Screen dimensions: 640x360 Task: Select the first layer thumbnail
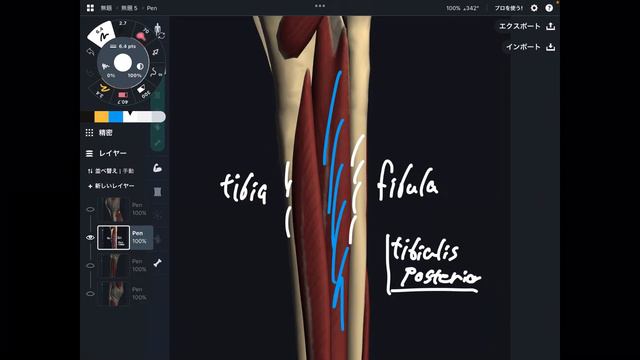[x=113, y=209]
